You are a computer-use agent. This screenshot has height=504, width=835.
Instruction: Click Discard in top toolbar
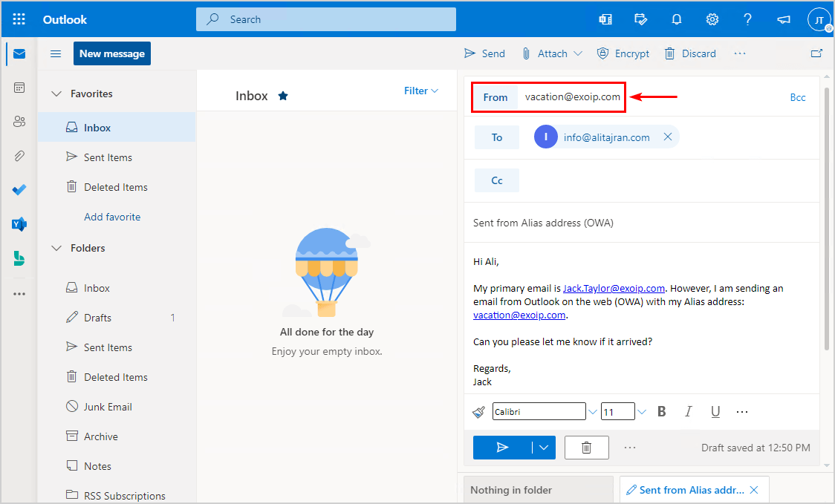pos(690,53)
